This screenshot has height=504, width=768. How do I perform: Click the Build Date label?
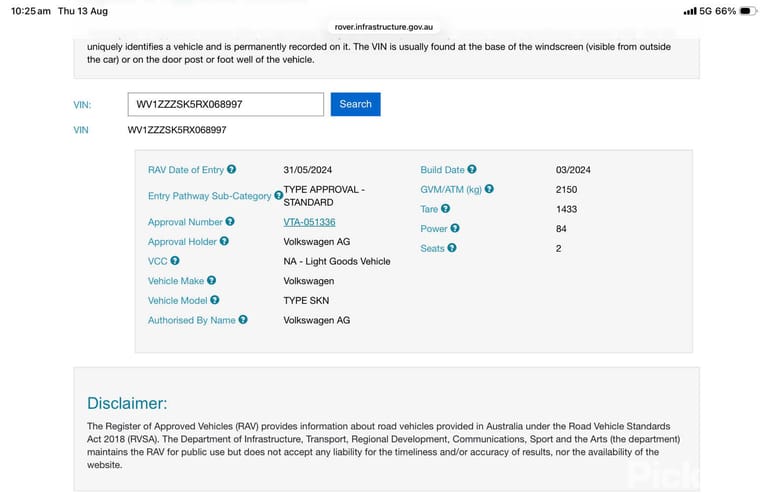442,170
